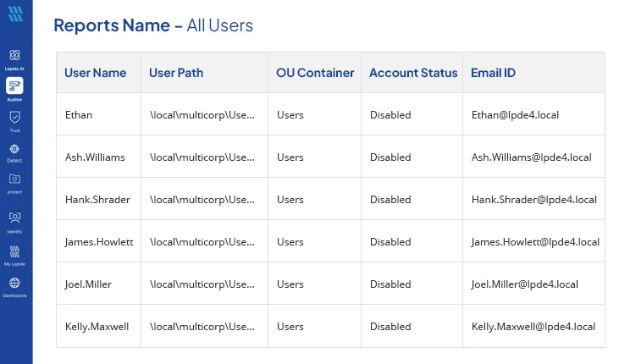This screenshot has width=619, height=364.
Task: Open the Detect sidebar icon
Action: (x=14, y=149)
